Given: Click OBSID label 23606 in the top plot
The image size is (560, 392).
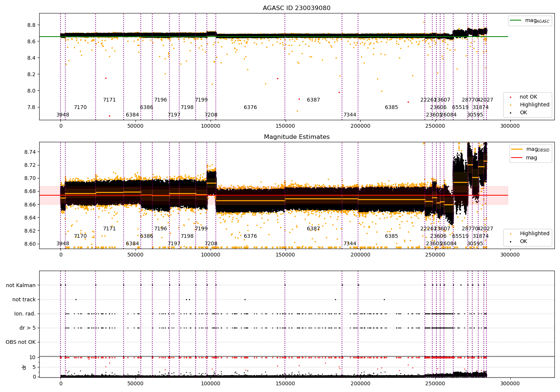Looking at the screenshot, I should [x=438, y=108].
